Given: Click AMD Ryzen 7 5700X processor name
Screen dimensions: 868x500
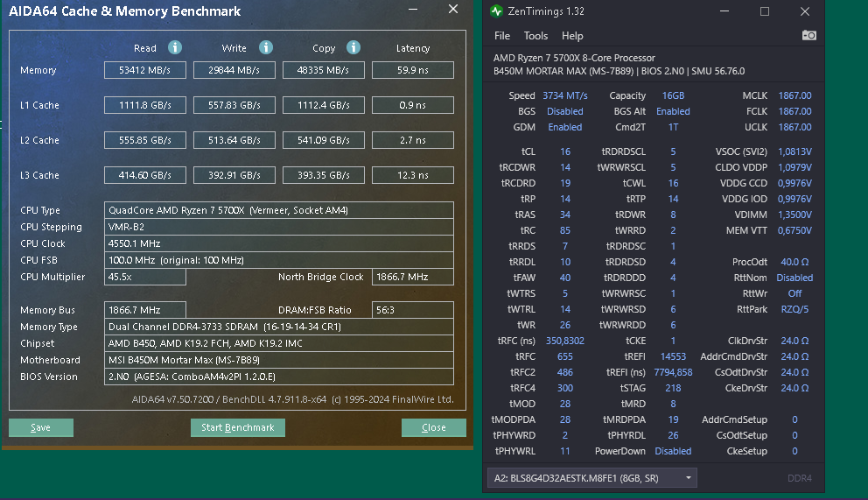Looking at the screenshot, I should [x=574, y=58].
